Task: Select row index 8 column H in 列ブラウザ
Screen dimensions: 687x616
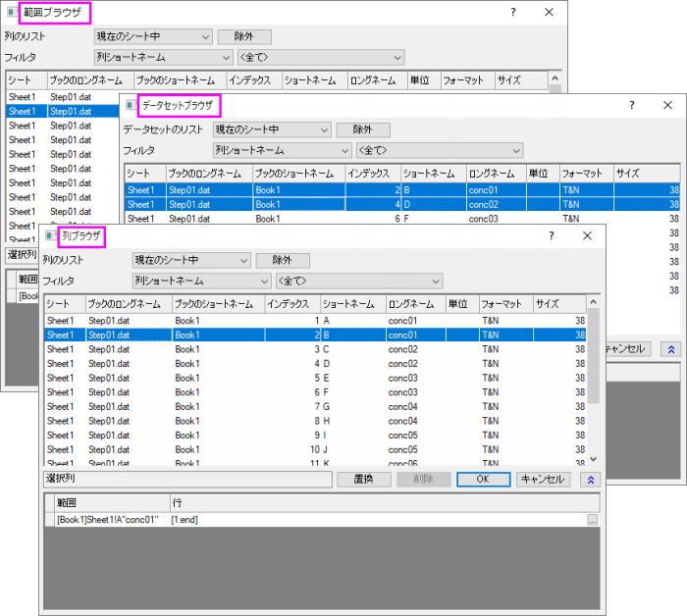Action: pos(315,421)
